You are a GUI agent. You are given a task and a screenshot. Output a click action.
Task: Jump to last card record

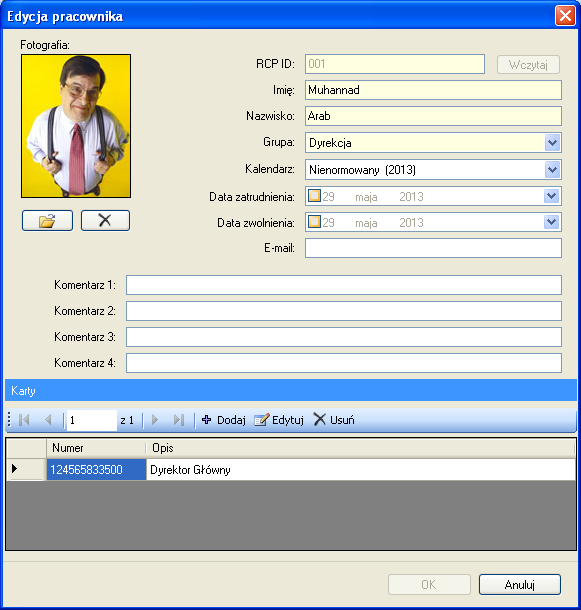(179, 420)
